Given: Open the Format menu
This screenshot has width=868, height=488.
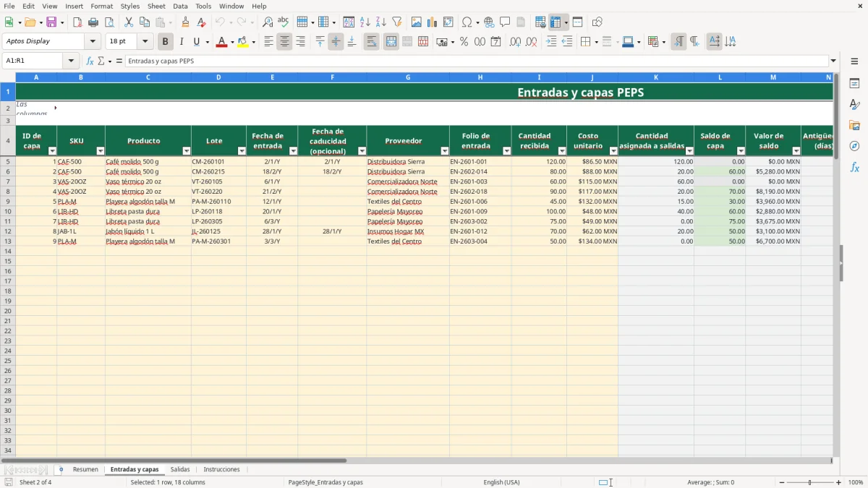Looking at the screenshot, I should 101,6.
